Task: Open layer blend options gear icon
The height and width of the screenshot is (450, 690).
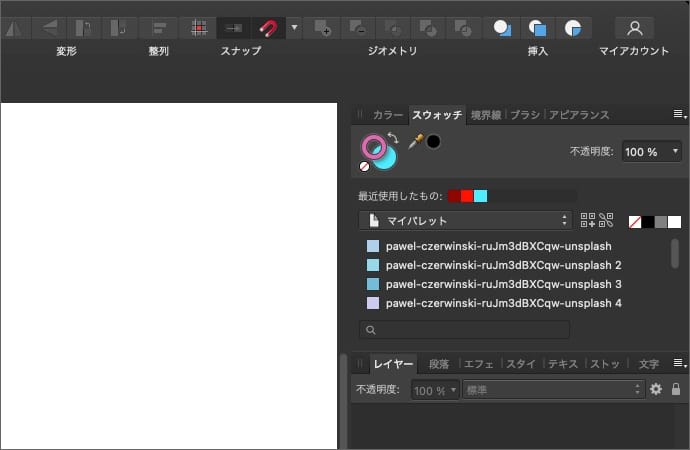Action: coord(656,389)
